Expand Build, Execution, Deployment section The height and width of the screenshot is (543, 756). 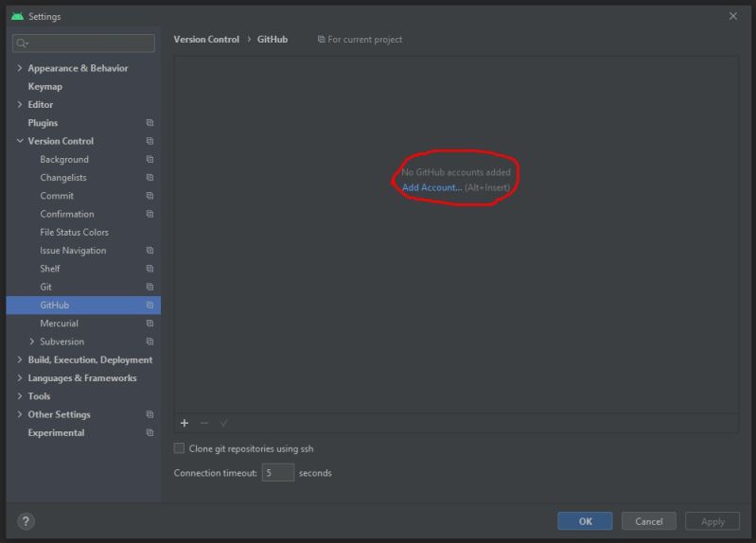pos(20,359)
